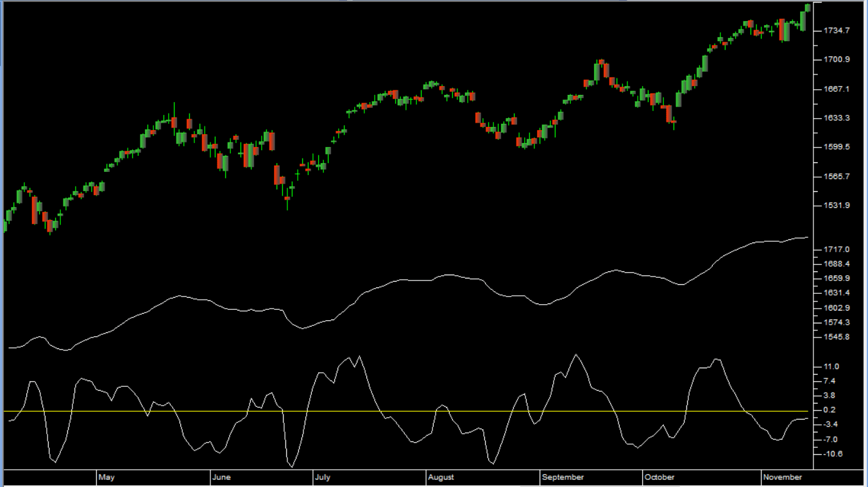Select the 0.2 oscillator scale value
This screenshot has height=487, width=868.
(830, 409)
